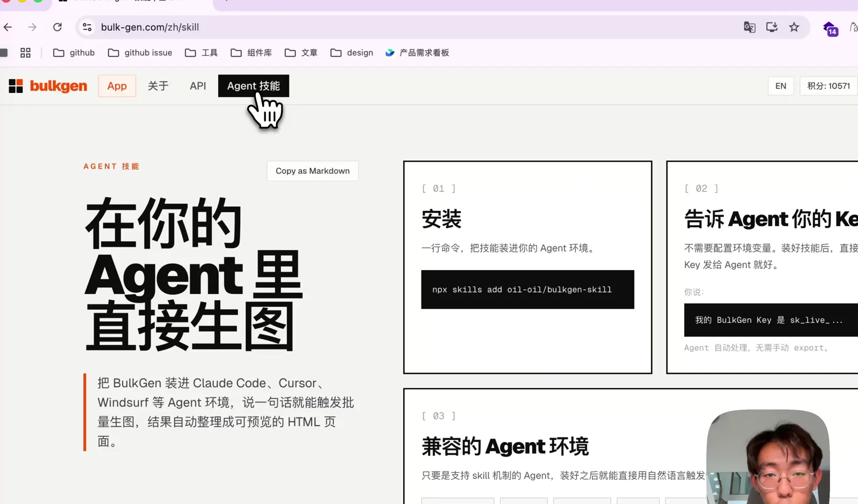Click the 兼容的 Agent 环境 heading
The width and height of the screenshot is (858, 504).
[x=505, y=446]
